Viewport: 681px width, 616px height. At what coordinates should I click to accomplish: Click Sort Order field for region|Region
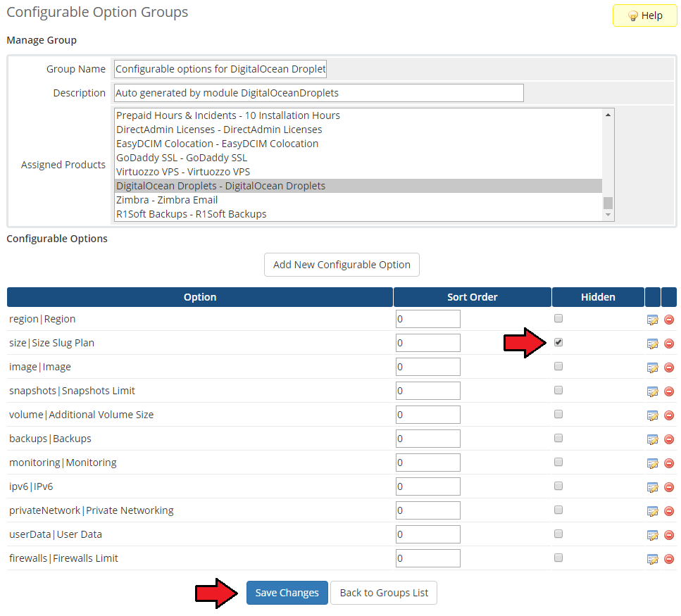point(427,319)
